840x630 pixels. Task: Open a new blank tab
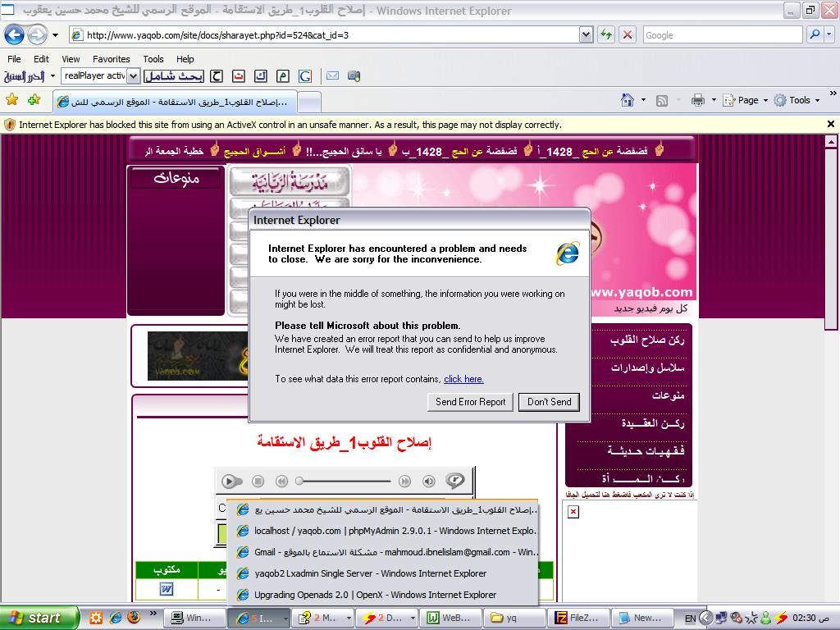pos(309,103)
